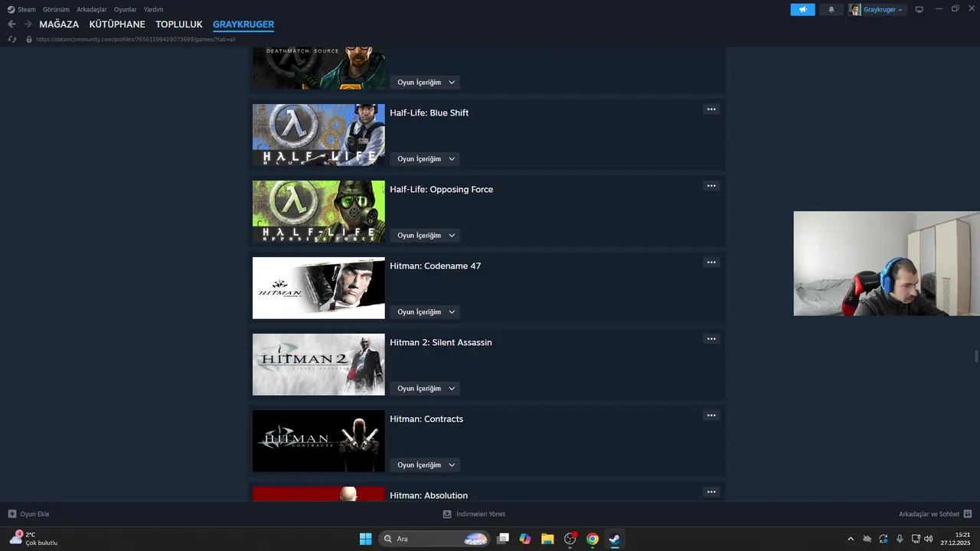Image resolution: width=980 pixels, height=551 pixels.
Task: Open Task View from the taskbar
Action: (x=503, y=539)
